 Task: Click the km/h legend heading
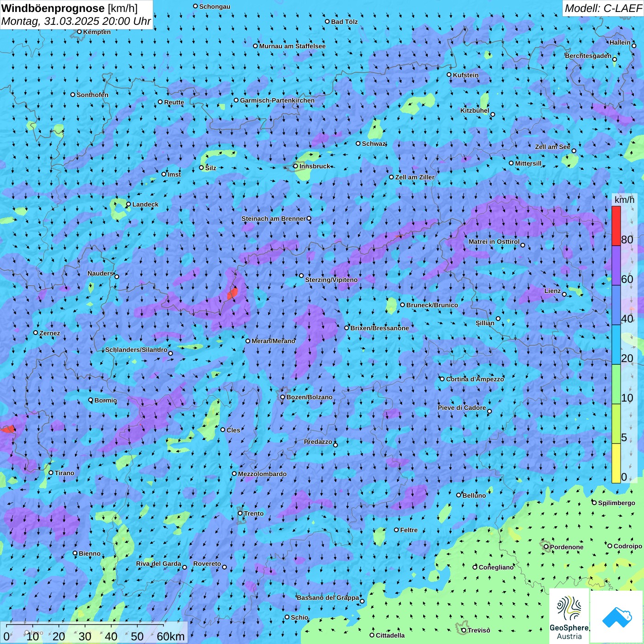(624, 200)
